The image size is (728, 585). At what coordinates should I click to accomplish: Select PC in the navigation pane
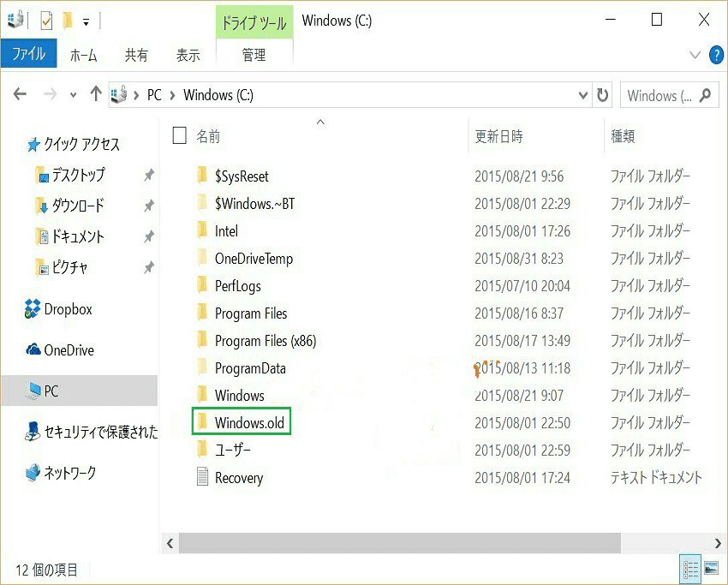pyautogui.click(x=80, y=391)
